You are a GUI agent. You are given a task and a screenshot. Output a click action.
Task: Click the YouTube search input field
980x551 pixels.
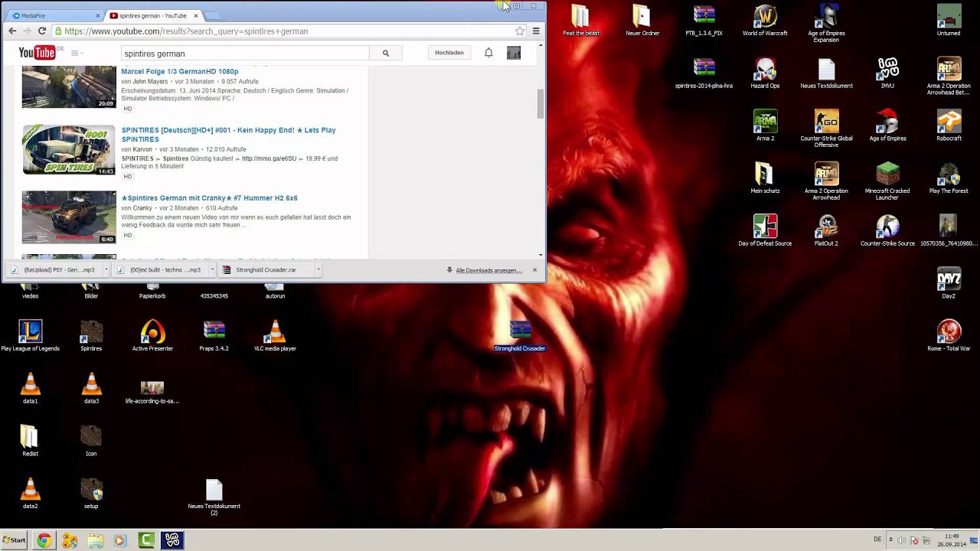point(245,54)
